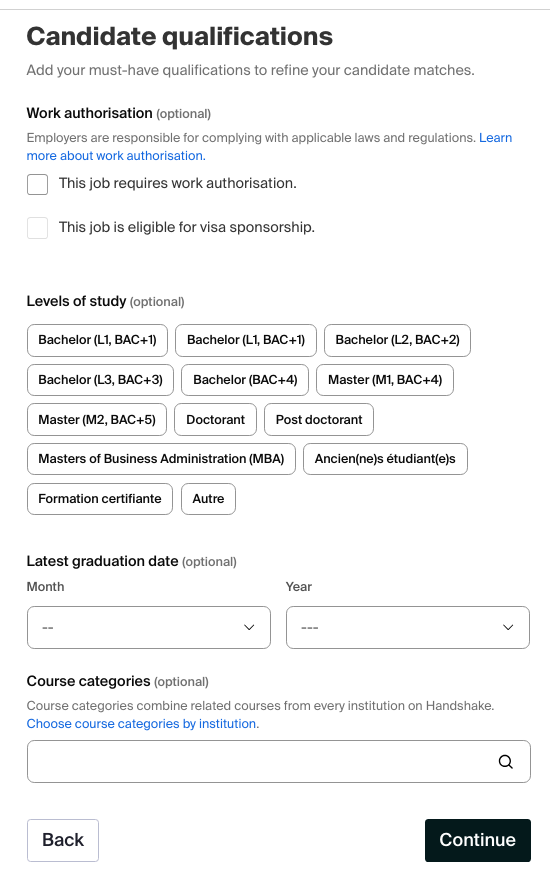Image resolution: width=550 pixels, height=878 pixels.
Task: Select the Bachelor (L3, BAC+3) study level
Action: pos(100,380)
